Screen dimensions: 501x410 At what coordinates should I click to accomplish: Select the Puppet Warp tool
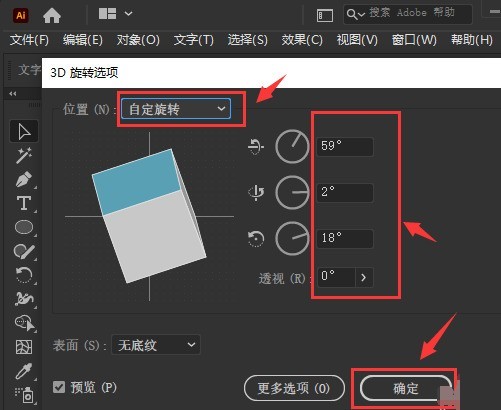tap(24, 299)
